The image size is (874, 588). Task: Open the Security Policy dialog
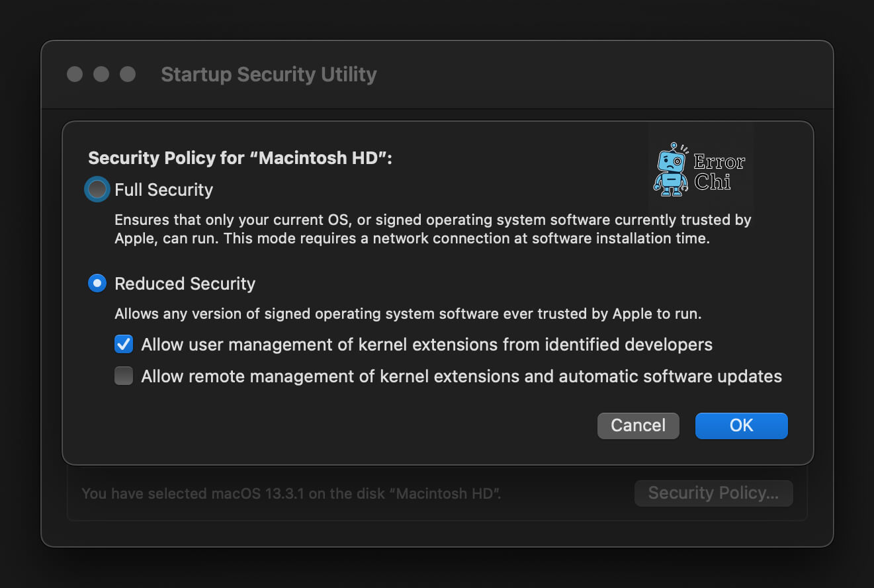(713, 493)
